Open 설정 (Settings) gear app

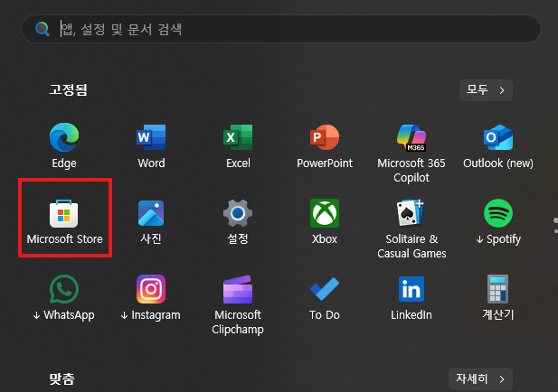point(238,222)
